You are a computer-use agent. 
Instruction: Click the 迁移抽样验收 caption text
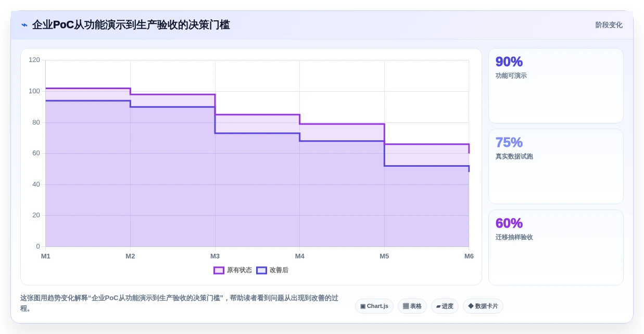[514, 237]
